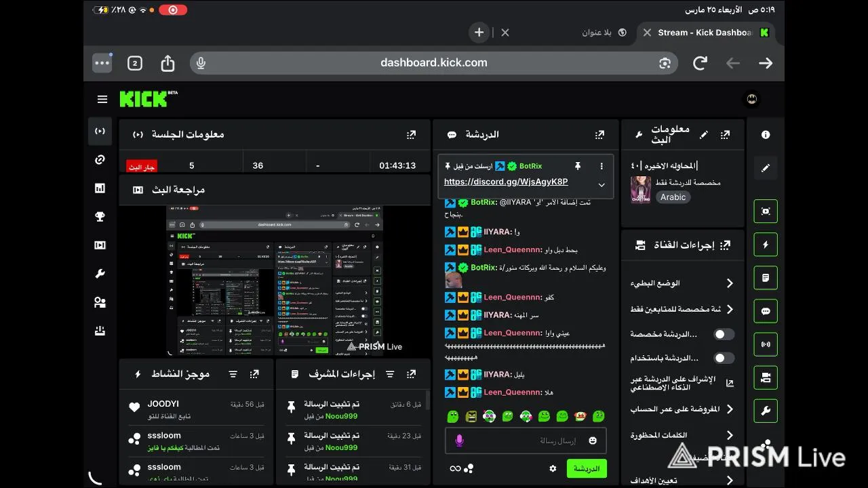Expand the pinned message chevron
Viewport: 868px width, 488px height.
(601, 184)
